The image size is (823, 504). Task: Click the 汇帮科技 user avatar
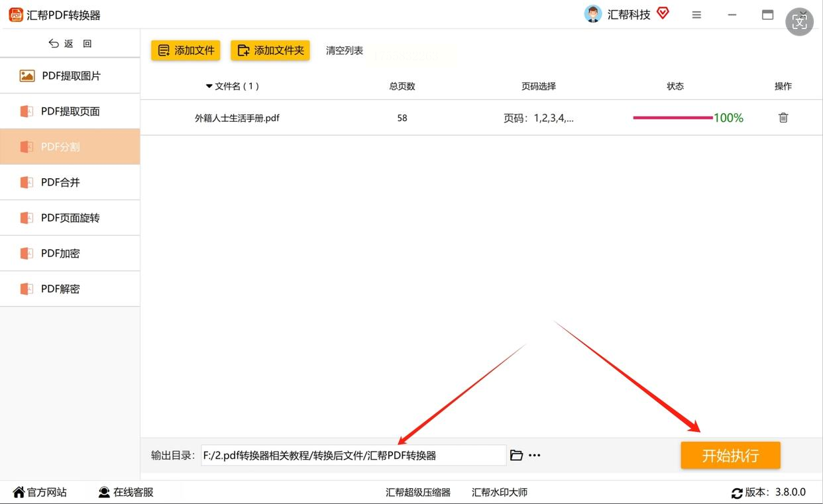coord(593,14)
